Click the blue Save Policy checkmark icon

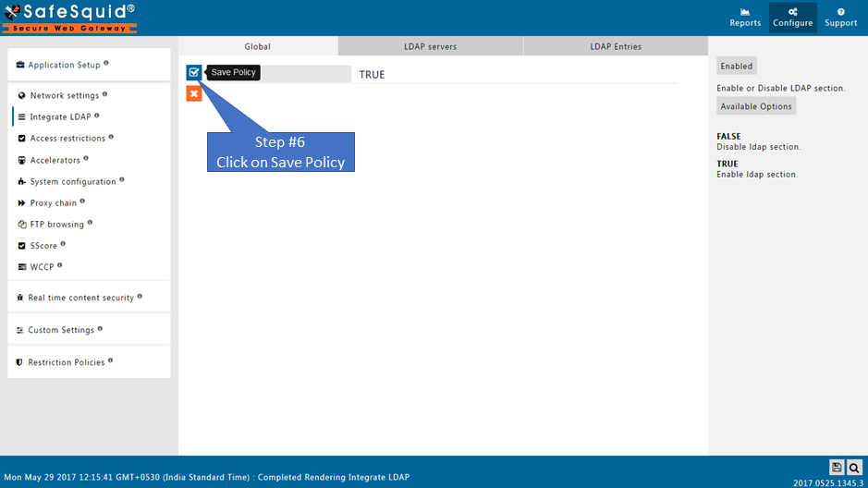[194, 72]
